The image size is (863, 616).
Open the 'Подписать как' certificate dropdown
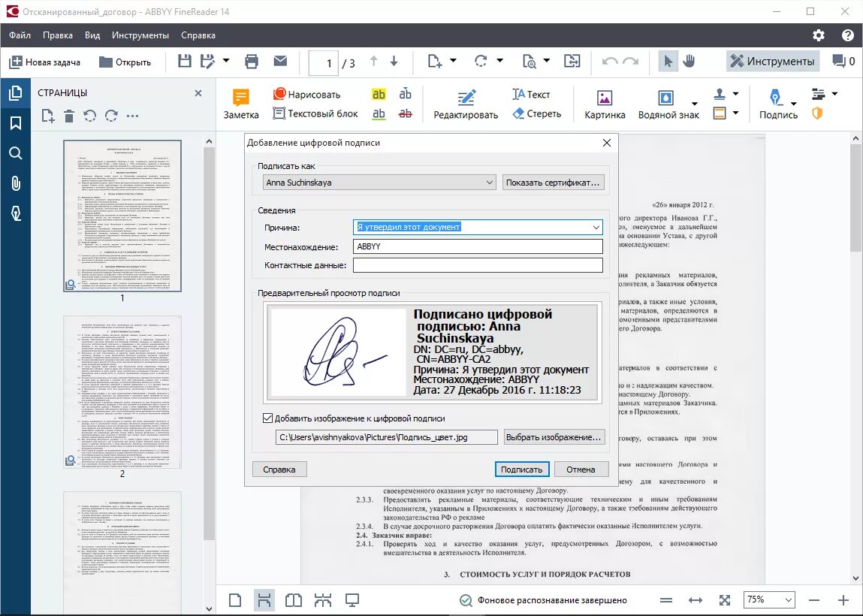(380, 183)
